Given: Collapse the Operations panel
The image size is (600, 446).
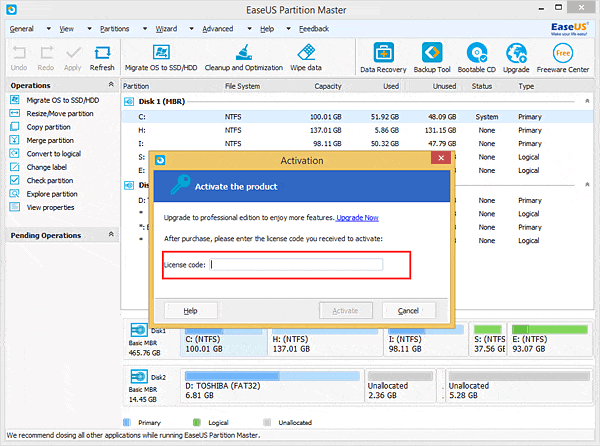Looking at the screenshot, I should click(x=111, y=84).
